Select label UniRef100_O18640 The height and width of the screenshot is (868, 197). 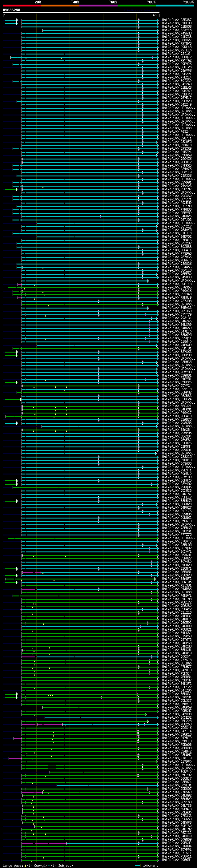pos(177,342)
